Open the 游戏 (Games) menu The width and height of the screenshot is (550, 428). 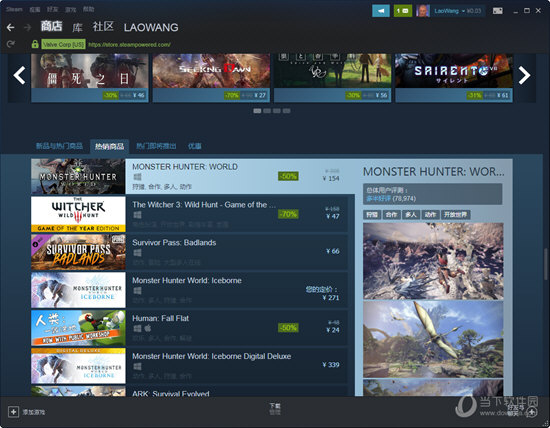(71, 9)
